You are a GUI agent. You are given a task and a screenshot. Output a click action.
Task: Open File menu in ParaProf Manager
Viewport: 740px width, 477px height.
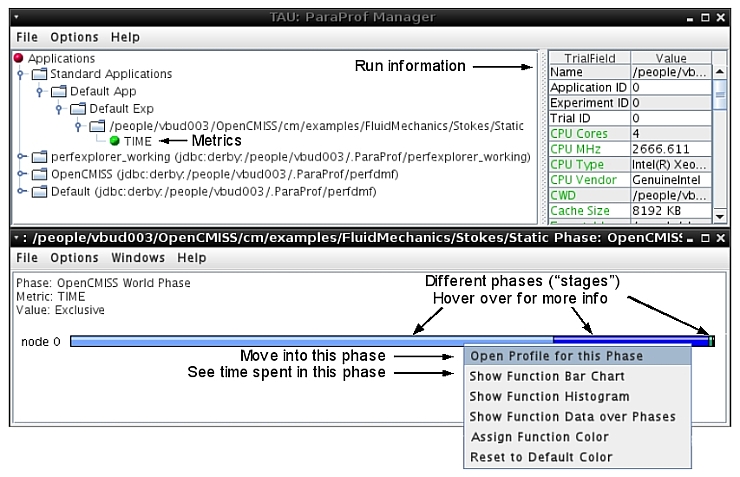(26, 37)
